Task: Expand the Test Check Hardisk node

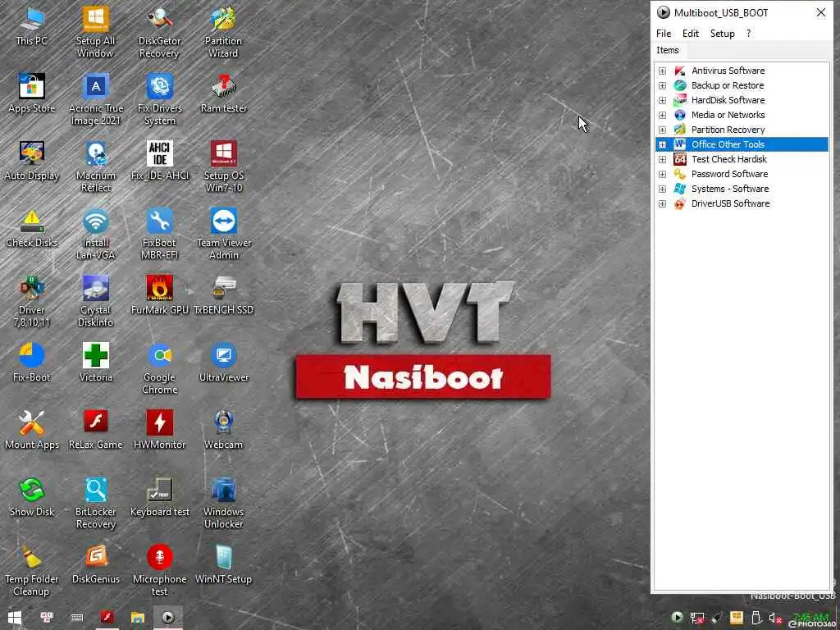Action: point(662,160)
